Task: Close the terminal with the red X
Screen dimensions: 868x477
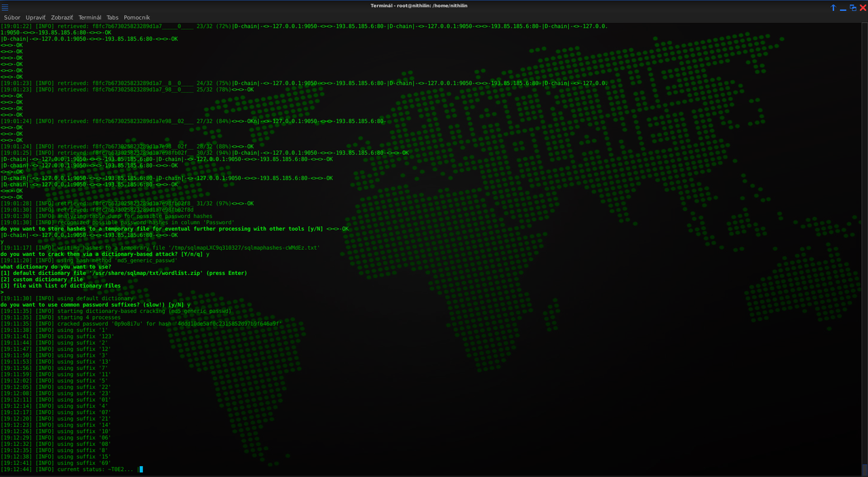Action: tap(862, 7)
